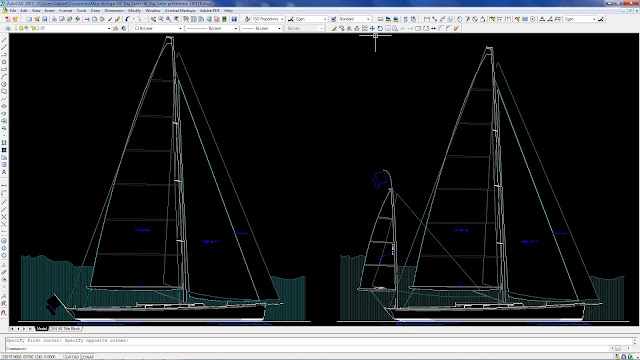Click the last-tab navigation arrow

point(30,329)
